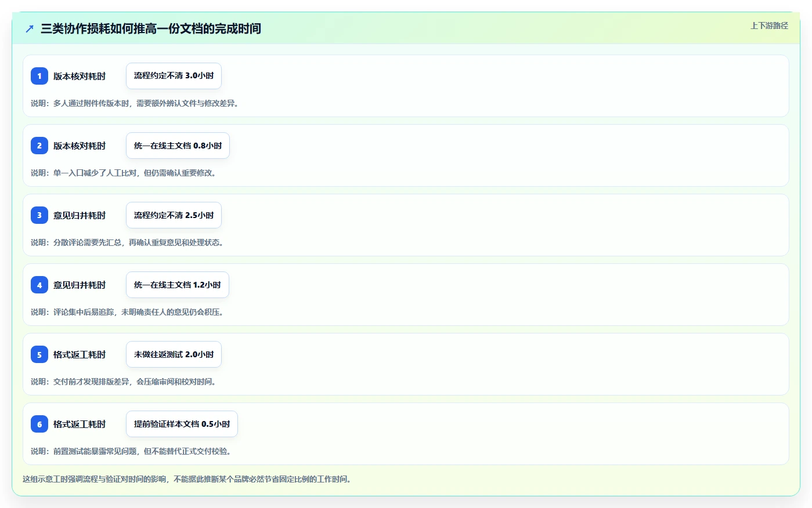The width and height of the screenshot is (812, 508).
Task: Click 版本核对耗时 label in row 2
Action: click(x=80, y=146)
